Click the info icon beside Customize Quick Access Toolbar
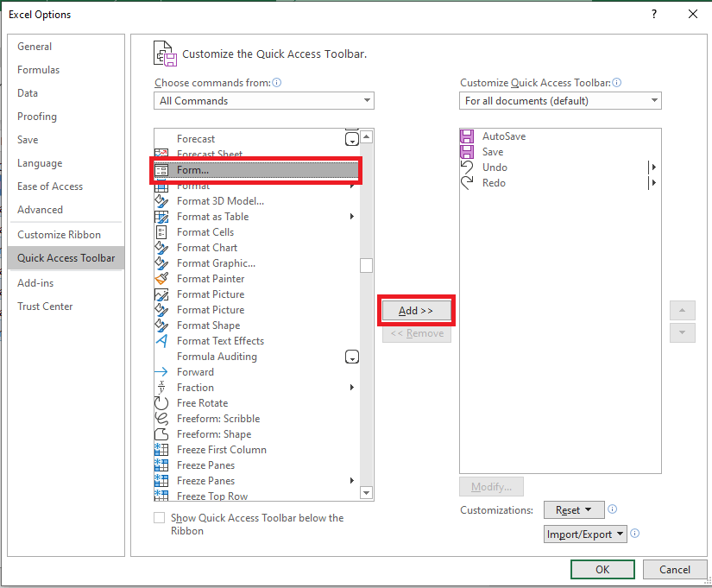The image size is (712, 588). [x=617, y=82]
